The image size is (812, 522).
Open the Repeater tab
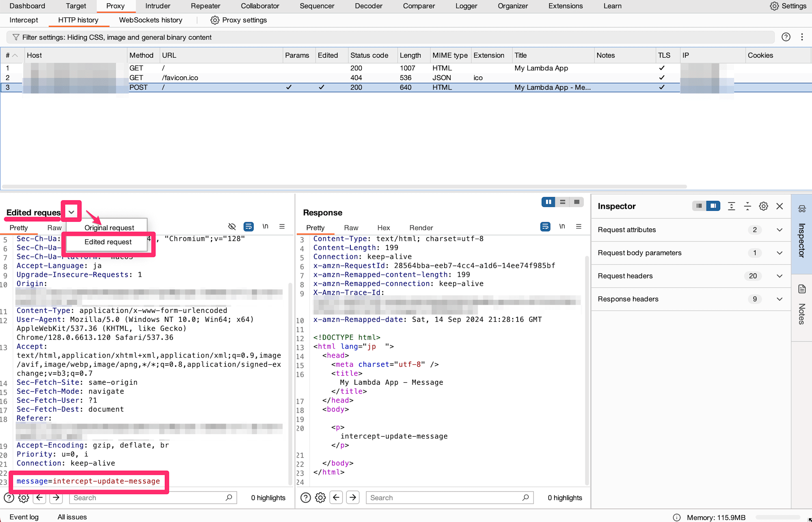[x=205, y=6]
